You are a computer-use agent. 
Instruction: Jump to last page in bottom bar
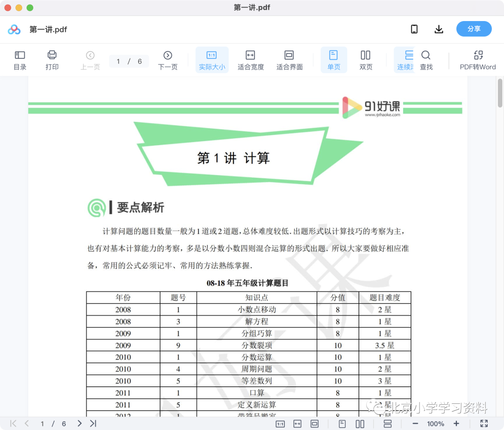pos(93,423)
